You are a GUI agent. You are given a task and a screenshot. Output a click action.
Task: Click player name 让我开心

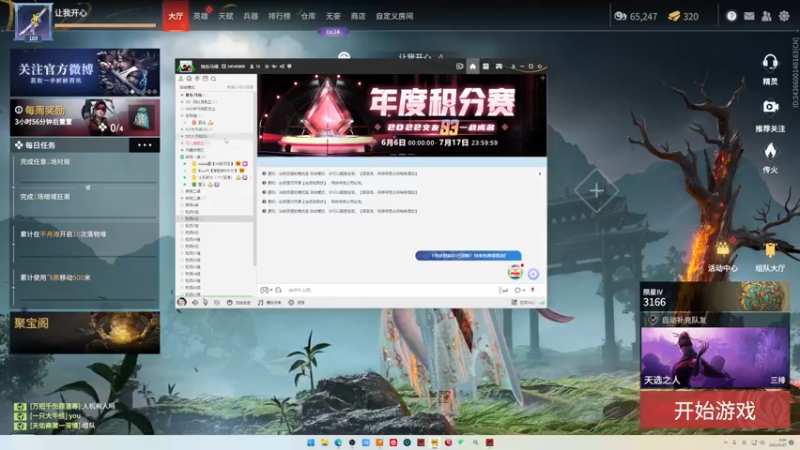(71, 13)
